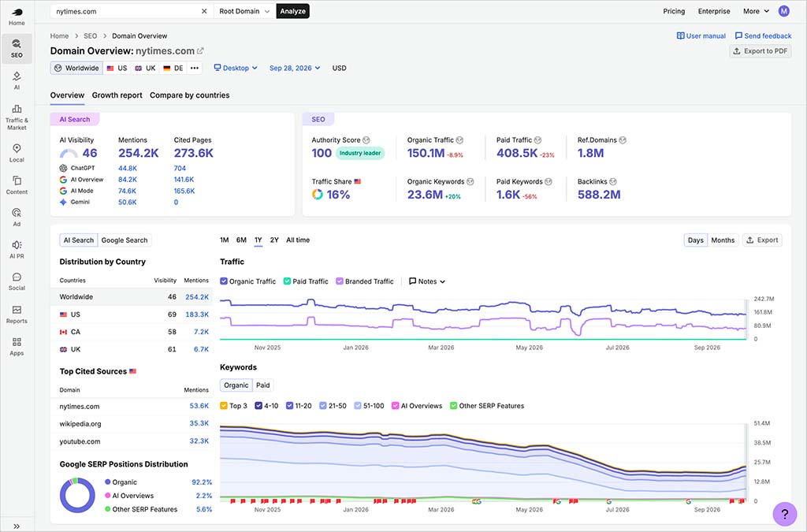Select the US database filter
Screen dimensions: 807x532
point(117,68)
